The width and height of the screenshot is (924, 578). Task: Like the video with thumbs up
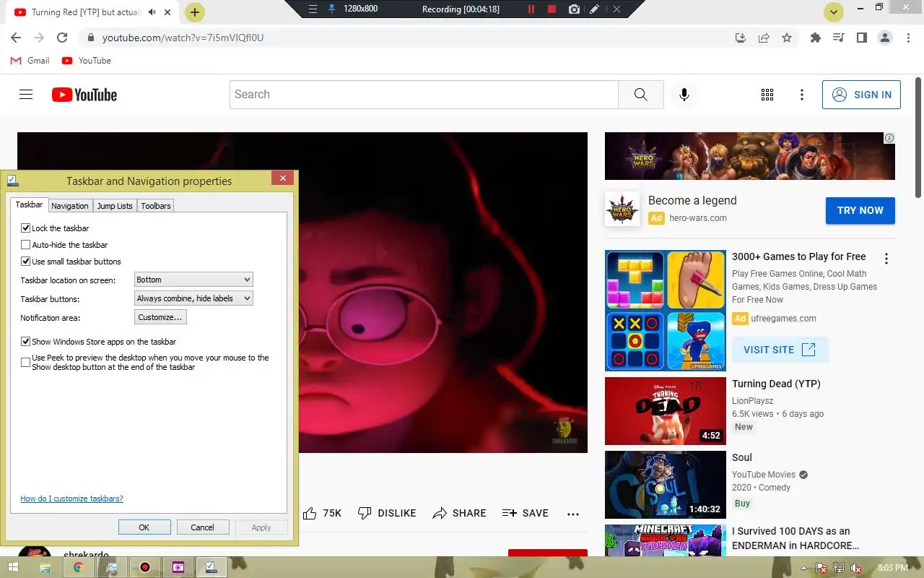[x=310, y=513]
